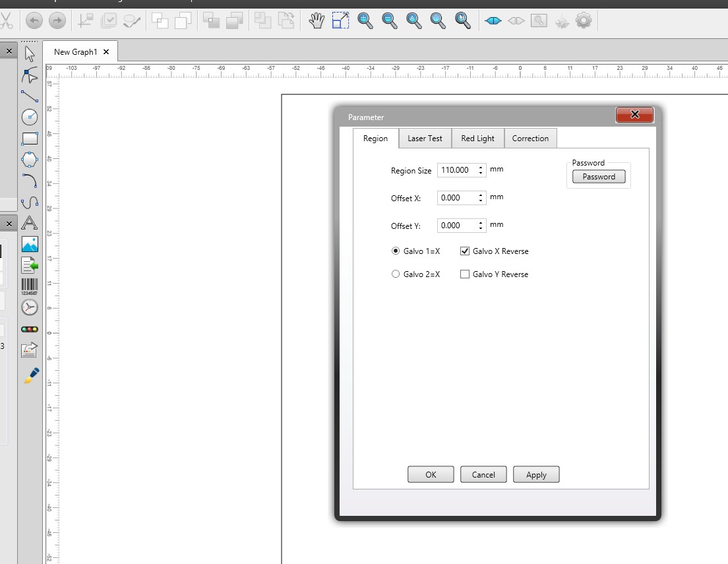Screen dimensions: 728x564
Task: Select the Galvo 2=X radio button
Action: tap(396, 274)
